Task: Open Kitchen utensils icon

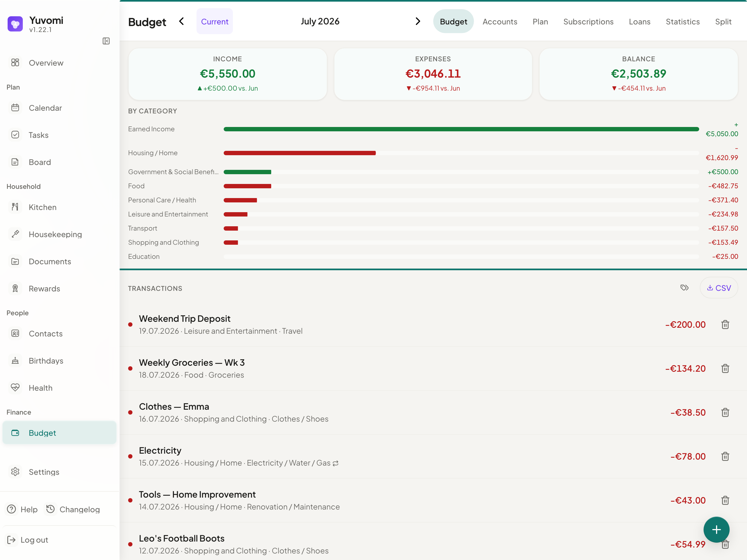Action: point(15,207)
